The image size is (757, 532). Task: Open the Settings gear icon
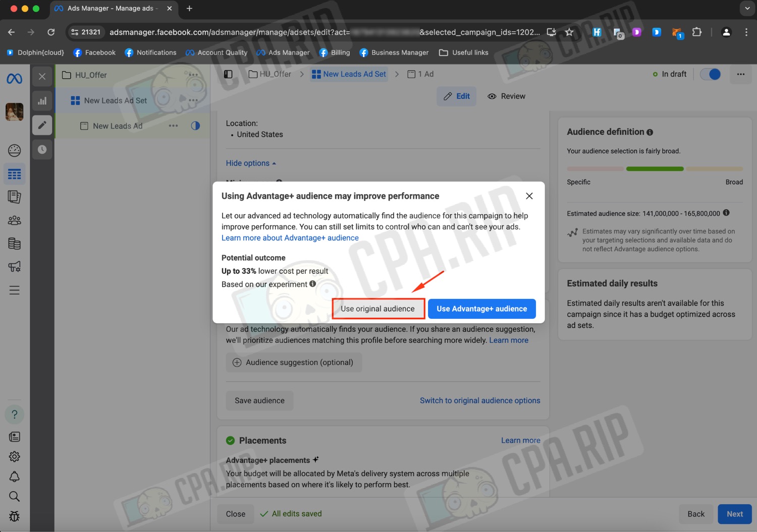point(14,456)
